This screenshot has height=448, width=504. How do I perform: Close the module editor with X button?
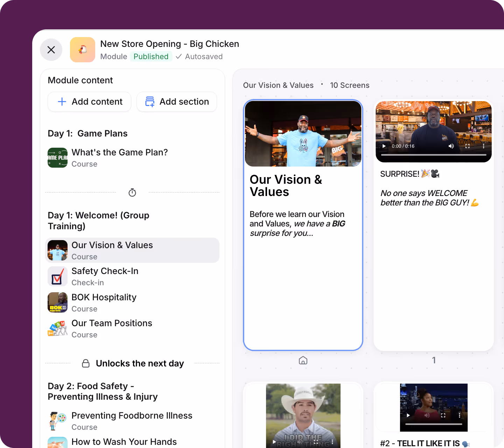tap(51, 50)
